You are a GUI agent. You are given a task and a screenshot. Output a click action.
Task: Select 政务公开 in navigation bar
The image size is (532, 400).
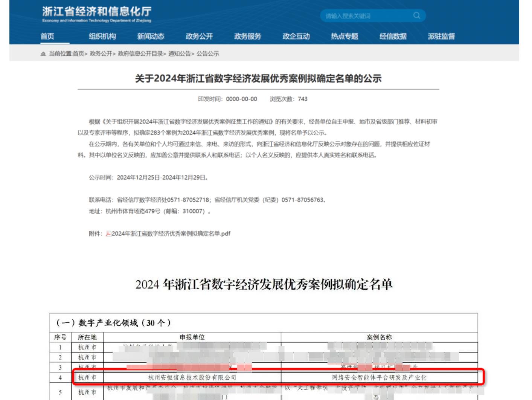coord(199,37)
